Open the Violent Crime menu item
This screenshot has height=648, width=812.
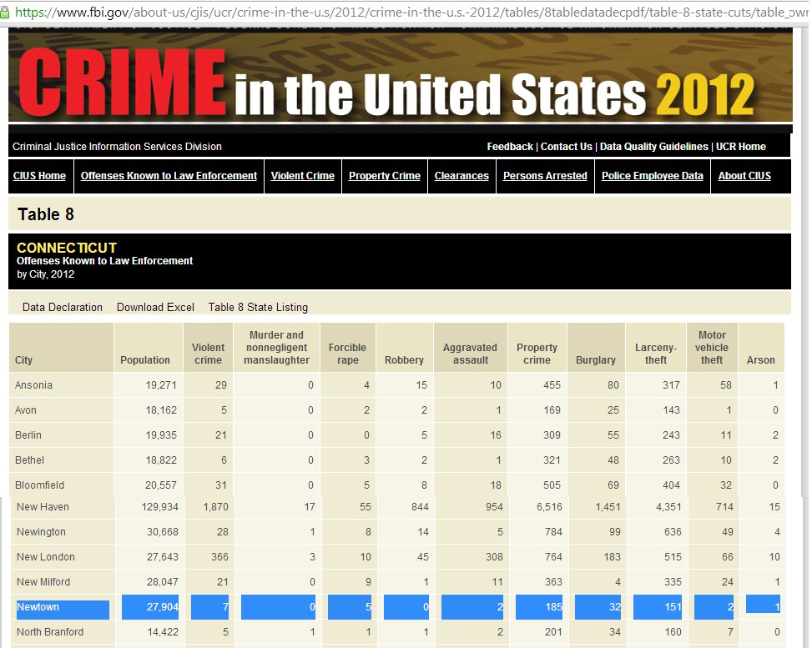pyautogui.click(x=302, y=175)
